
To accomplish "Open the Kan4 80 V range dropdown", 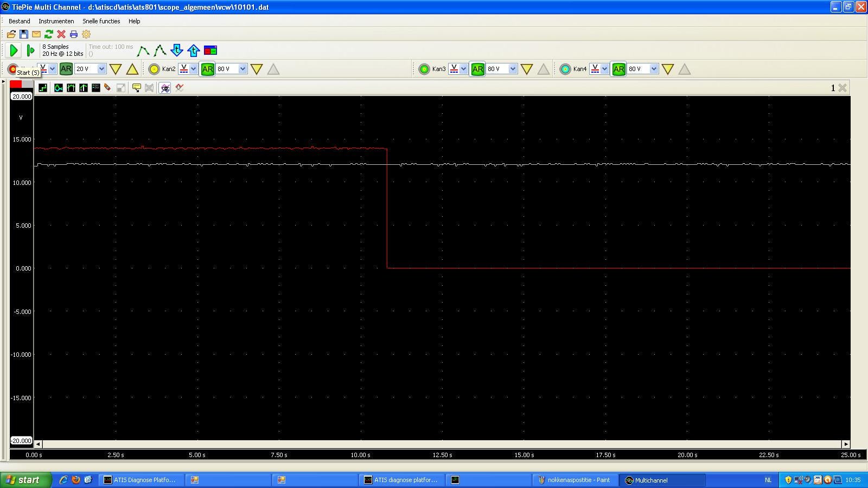I will [x=654, y=69].
